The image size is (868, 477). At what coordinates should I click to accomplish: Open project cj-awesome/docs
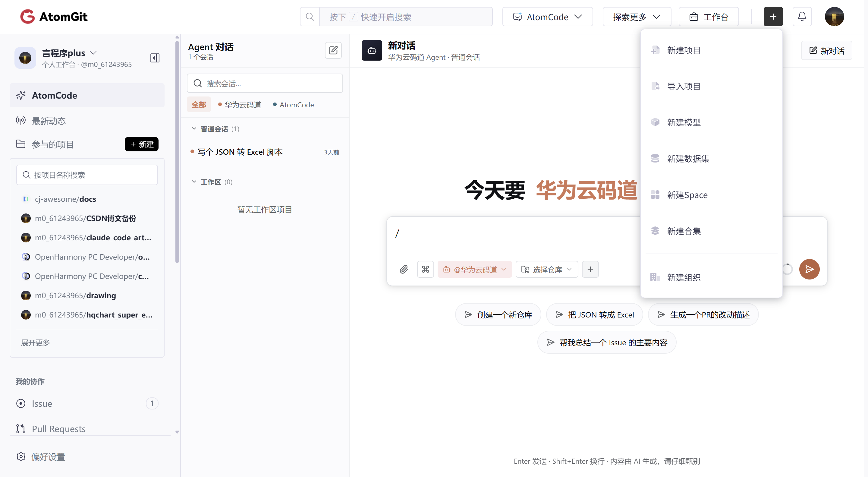pyautogui.click(x=87, y=199)
